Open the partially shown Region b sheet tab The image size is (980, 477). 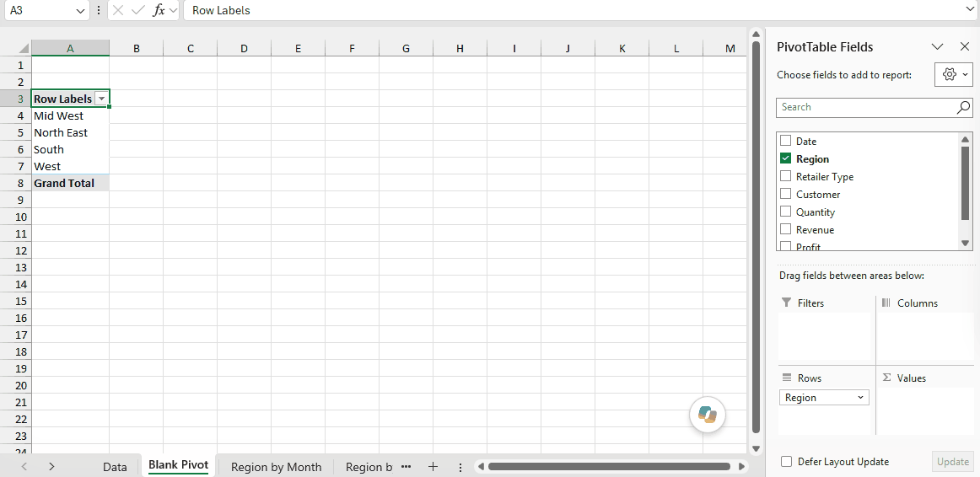(x=369, y=467)
